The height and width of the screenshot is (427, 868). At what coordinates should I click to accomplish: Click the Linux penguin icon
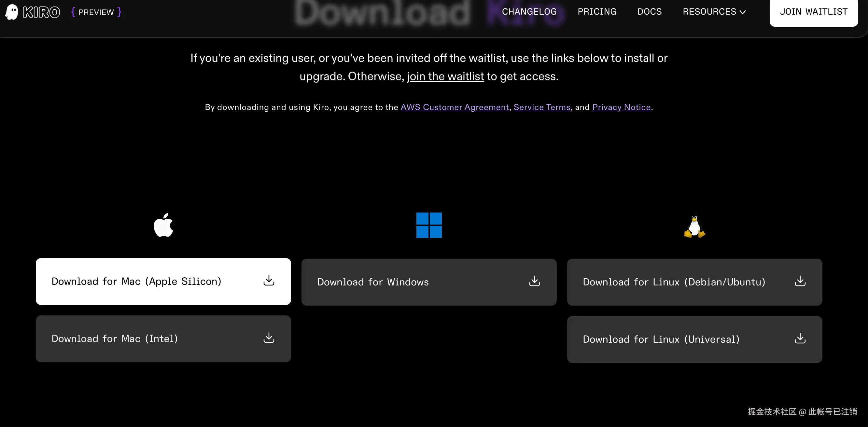[694, 227]
